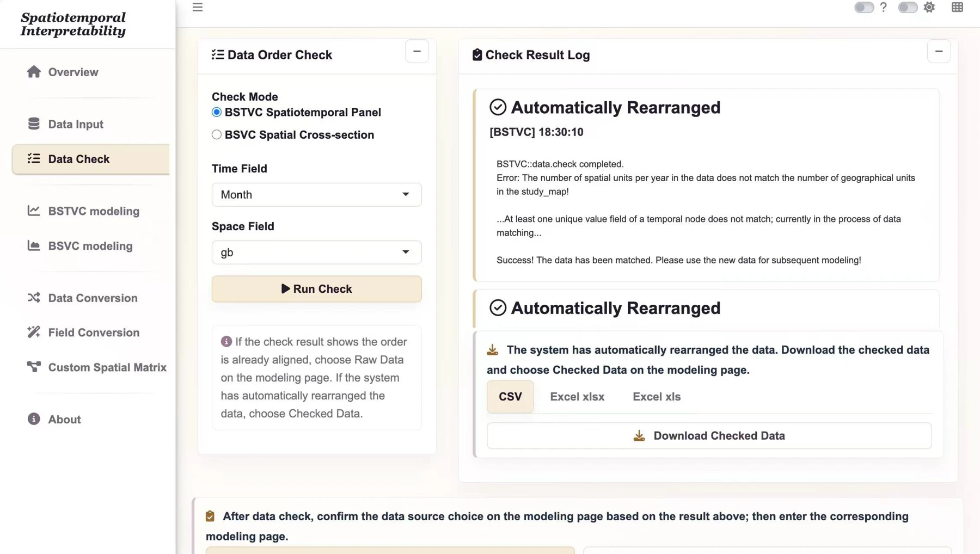Open Data Input page in sidebar

click(90, 124)
